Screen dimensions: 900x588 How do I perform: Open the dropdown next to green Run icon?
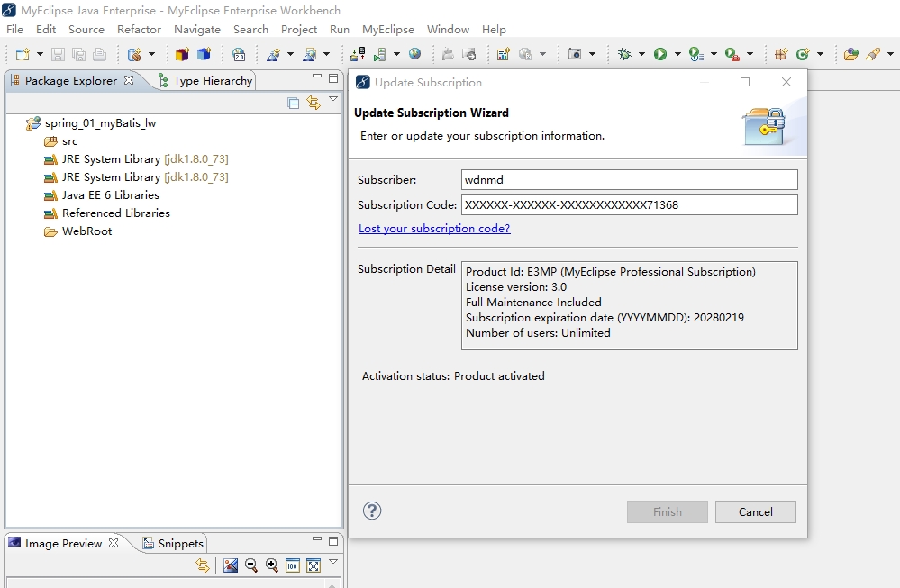tap(677, 55)
